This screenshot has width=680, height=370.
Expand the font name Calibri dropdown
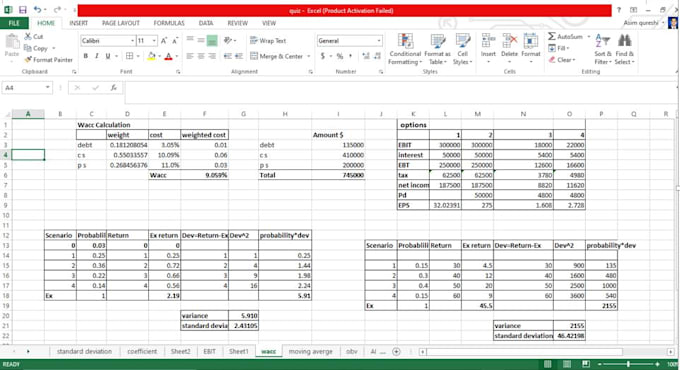(132, 41)
